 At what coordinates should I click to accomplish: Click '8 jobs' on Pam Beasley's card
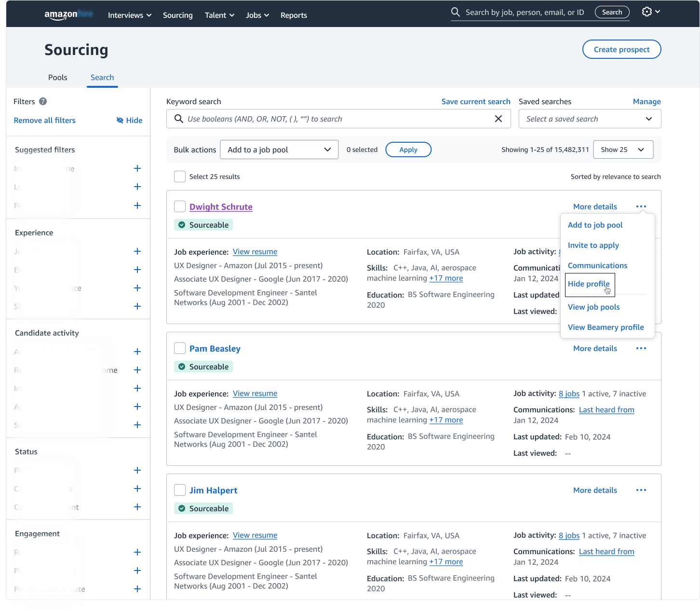tap(569, 394)
